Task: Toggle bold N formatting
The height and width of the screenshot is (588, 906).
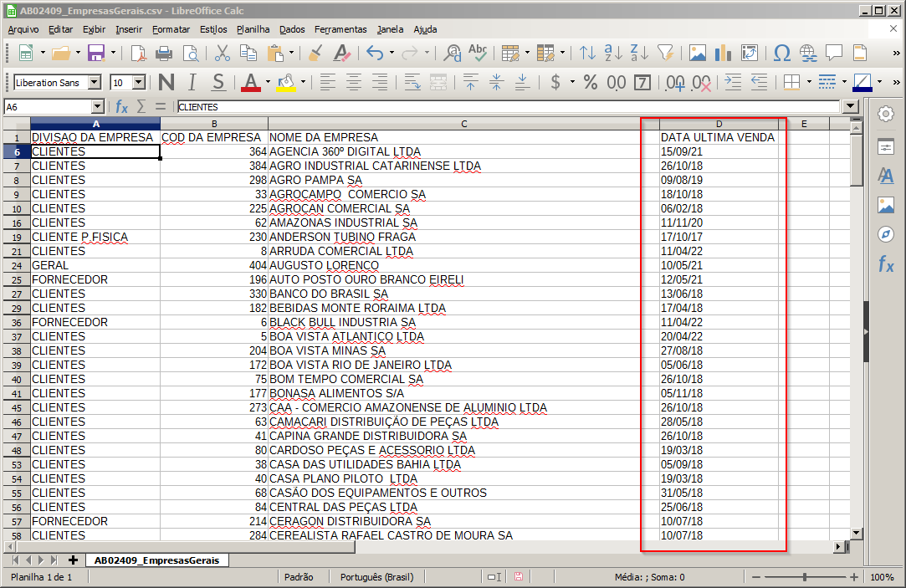Action: click(x=166, y=83)
